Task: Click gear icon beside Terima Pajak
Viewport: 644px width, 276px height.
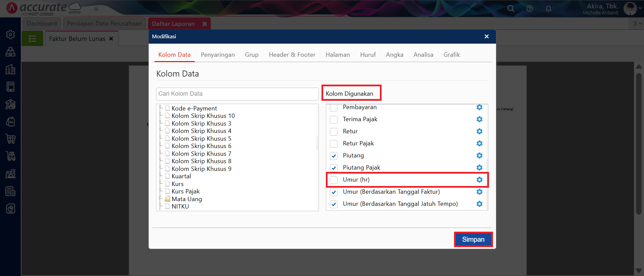Action: coord(479,119)
